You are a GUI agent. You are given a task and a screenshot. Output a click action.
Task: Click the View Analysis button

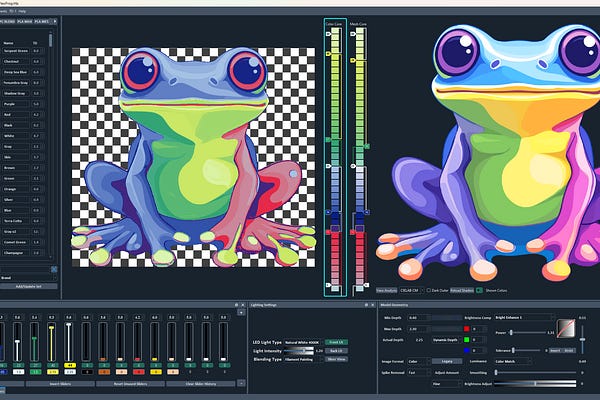click(386, 291)
